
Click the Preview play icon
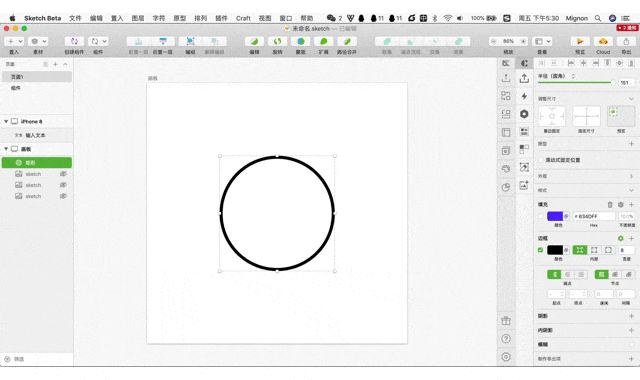580,41
